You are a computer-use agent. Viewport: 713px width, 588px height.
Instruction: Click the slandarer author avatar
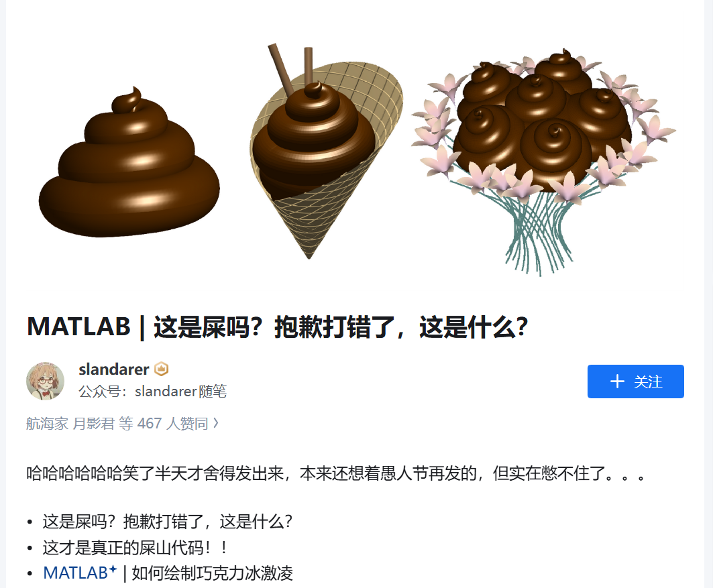pos(45,381)
